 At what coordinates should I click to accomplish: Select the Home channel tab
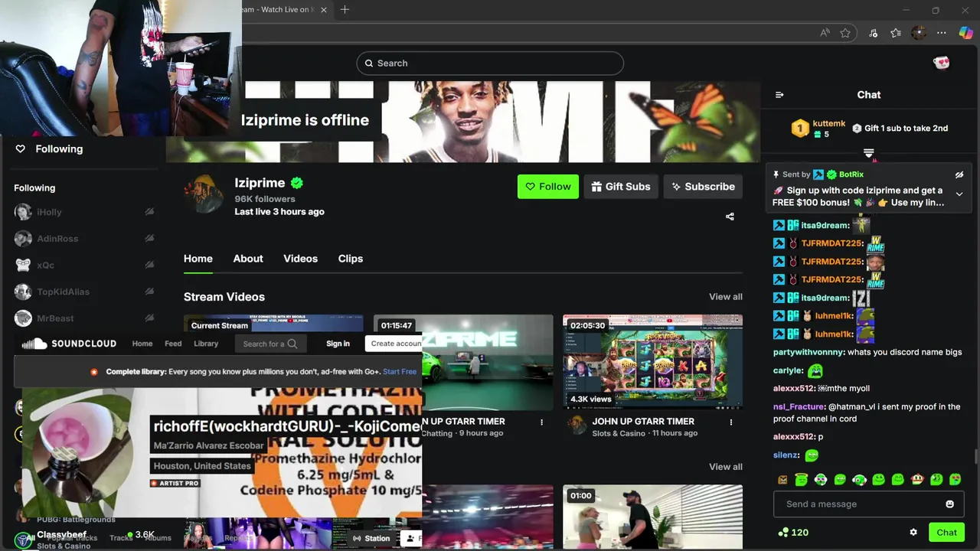point(198,259)
